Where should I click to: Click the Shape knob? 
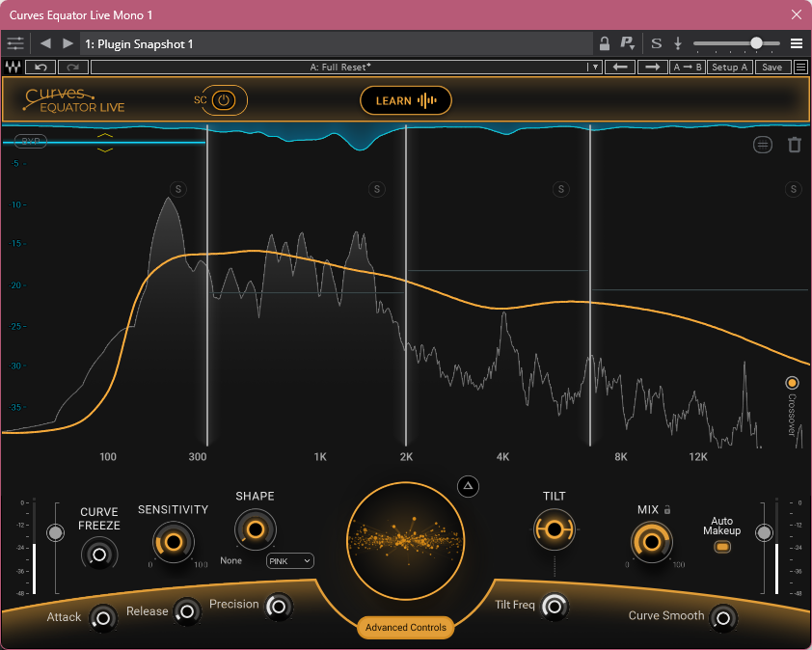click(x=256, y=529)
